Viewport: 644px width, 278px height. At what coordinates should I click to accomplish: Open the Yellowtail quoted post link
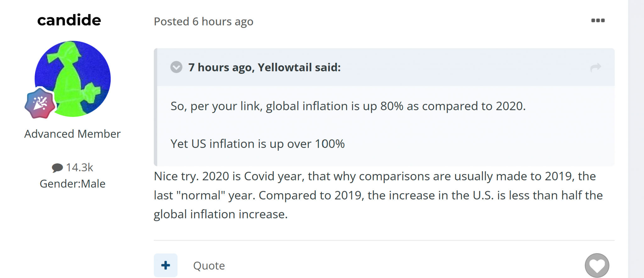[264, 67]
